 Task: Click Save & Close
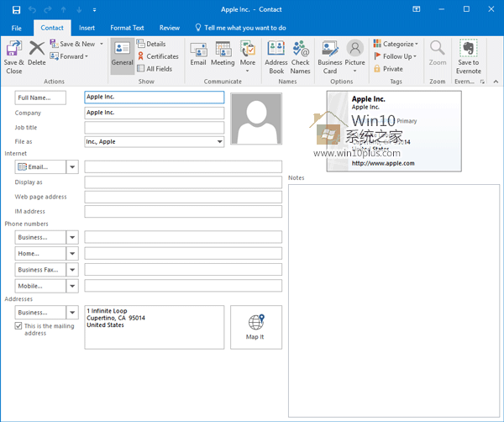tap(13, 57)
